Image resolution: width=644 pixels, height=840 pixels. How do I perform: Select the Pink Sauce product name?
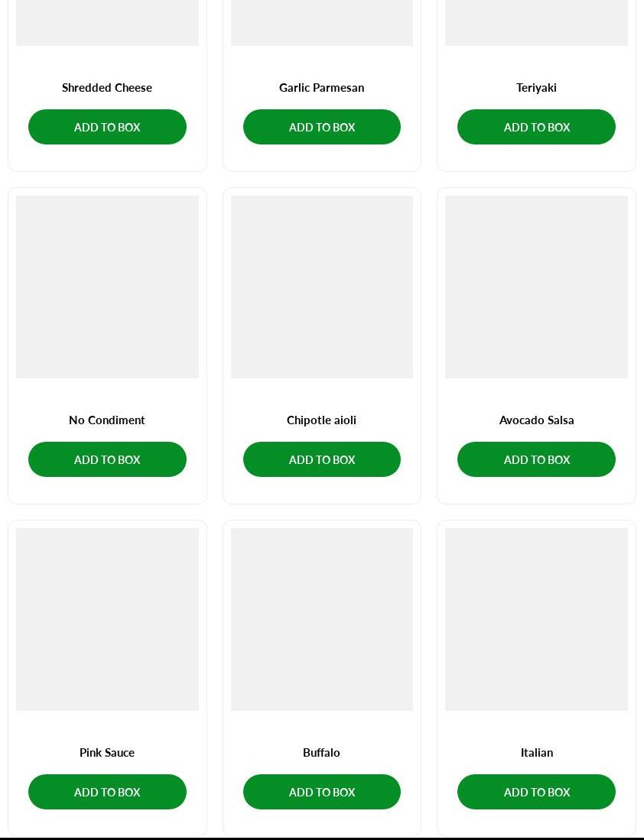coord(107,753)
